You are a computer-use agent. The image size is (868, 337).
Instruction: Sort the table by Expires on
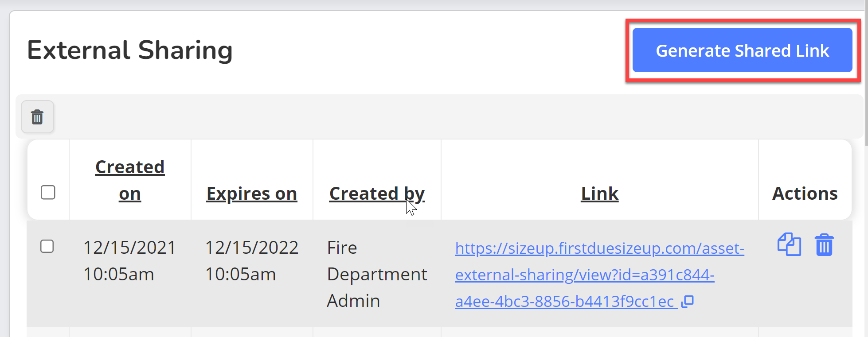click(x=252, y=194)
